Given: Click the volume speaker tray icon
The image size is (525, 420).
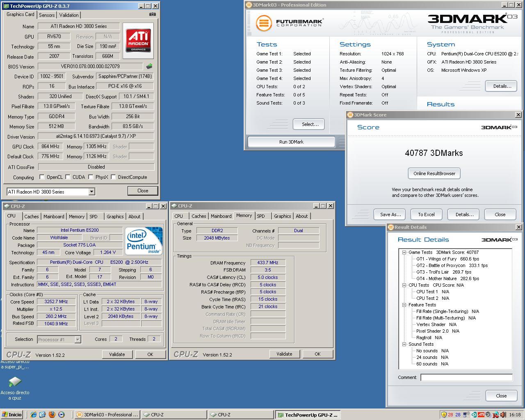Looking at the screenshot, I should coord(503,415).
